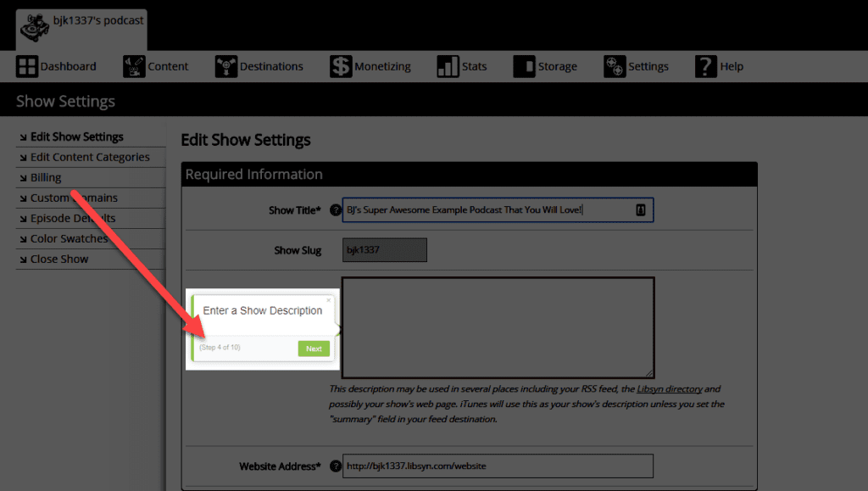Open Edit Content Categories in sidebar

(x=90, y=157)
